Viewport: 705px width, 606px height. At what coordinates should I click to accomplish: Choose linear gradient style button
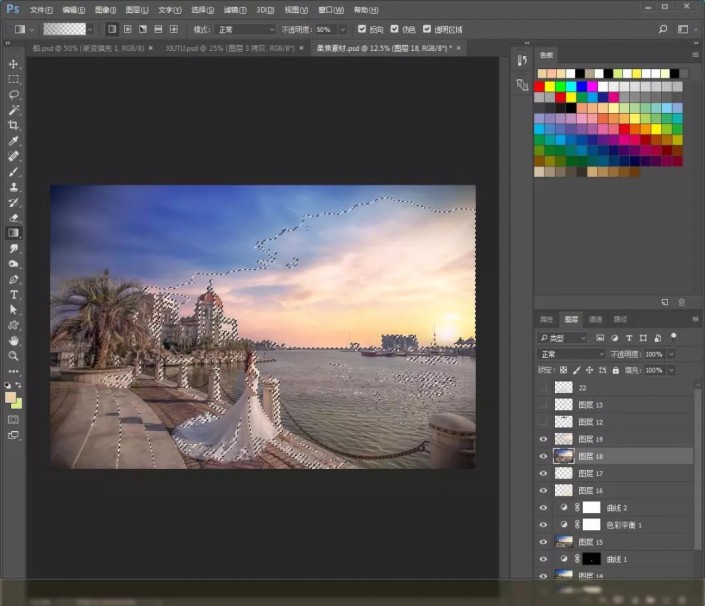click(x=112, y=29)
